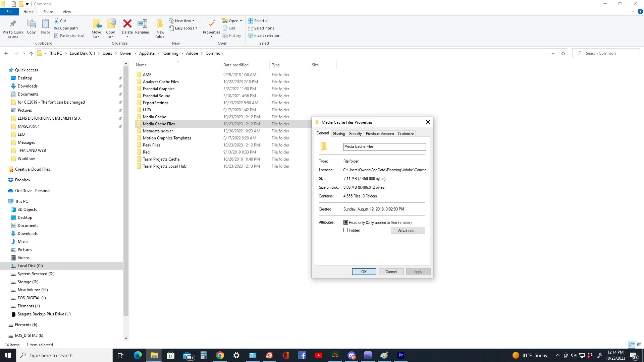Click the New folder icon
The height and width of the screenshot is (362, 644).
point(160,24)
